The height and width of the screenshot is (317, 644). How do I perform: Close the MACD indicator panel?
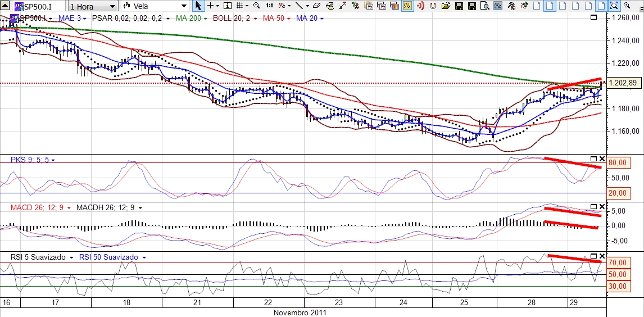coord(602,206)
